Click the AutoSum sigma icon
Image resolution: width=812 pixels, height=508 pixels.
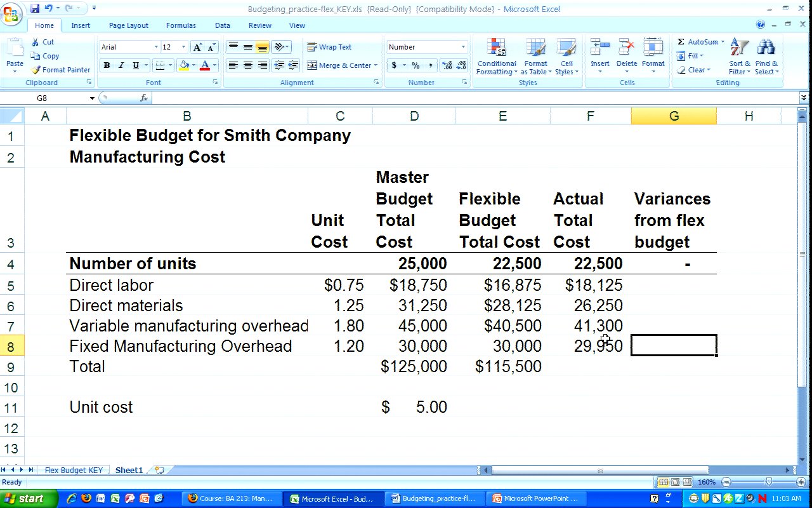pos(681,42)
